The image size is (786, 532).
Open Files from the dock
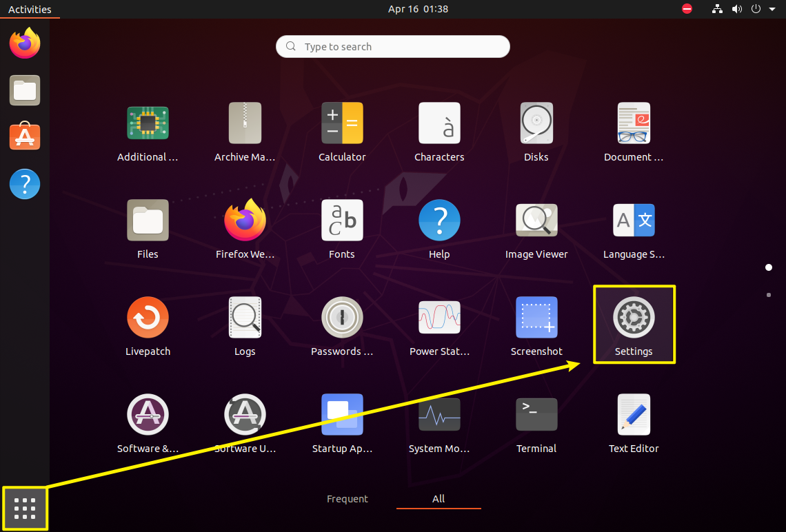point(25,90)
